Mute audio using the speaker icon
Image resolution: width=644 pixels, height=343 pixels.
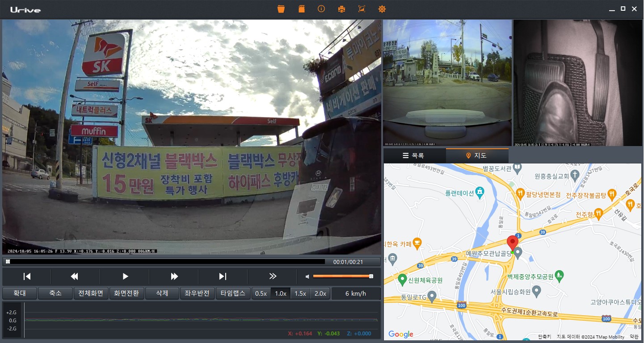[307, 276]
